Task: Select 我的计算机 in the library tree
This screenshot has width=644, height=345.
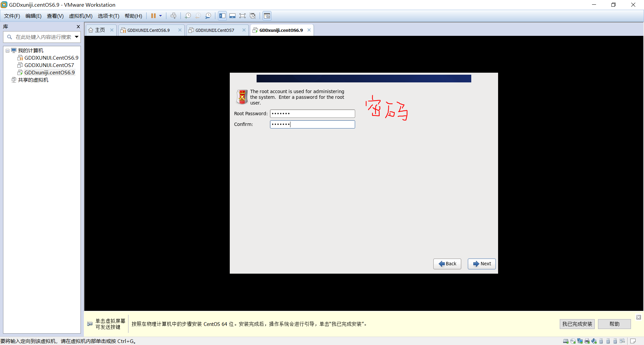Action: click(x=31, y=51)
